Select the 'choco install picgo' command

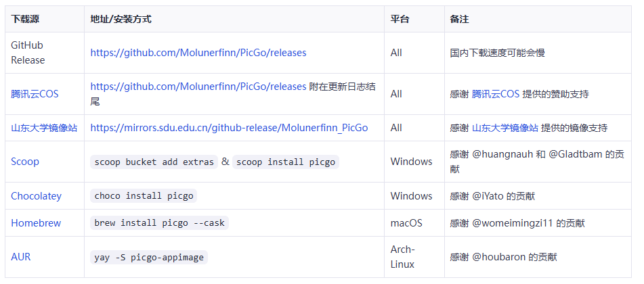[144, 196]
